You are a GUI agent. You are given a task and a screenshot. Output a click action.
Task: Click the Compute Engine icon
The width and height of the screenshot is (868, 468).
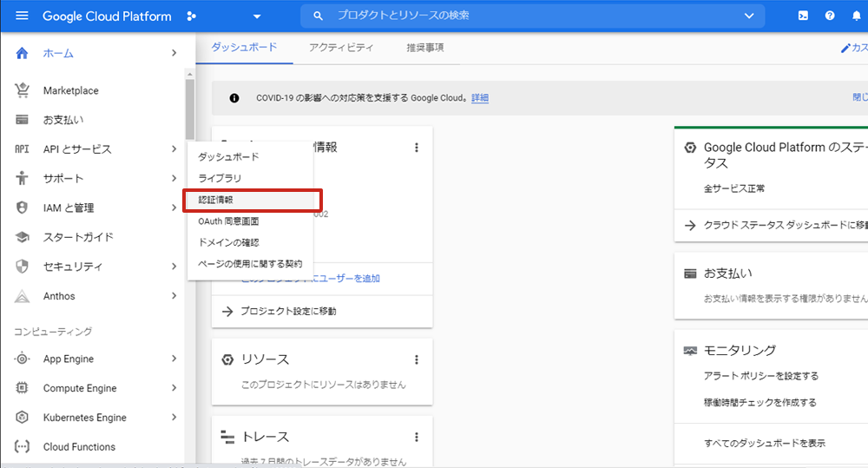pyautogui.click(x=23, y=388)
